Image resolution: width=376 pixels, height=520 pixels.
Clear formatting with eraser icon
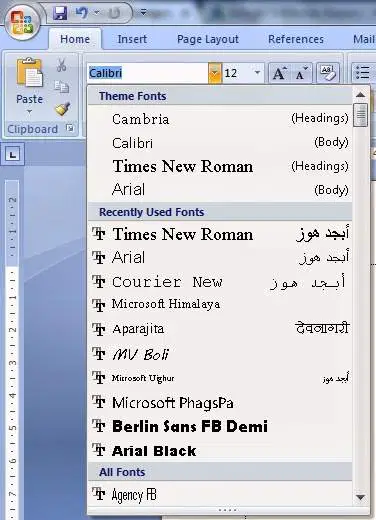click(327, 73)
